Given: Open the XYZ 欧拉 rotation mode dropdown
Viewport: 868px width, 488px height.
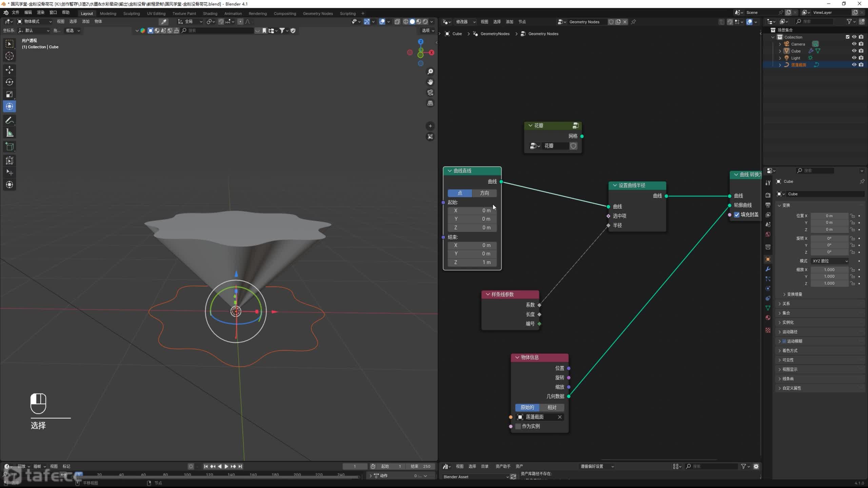Looking at the screenshot, I should click(830, 261).
